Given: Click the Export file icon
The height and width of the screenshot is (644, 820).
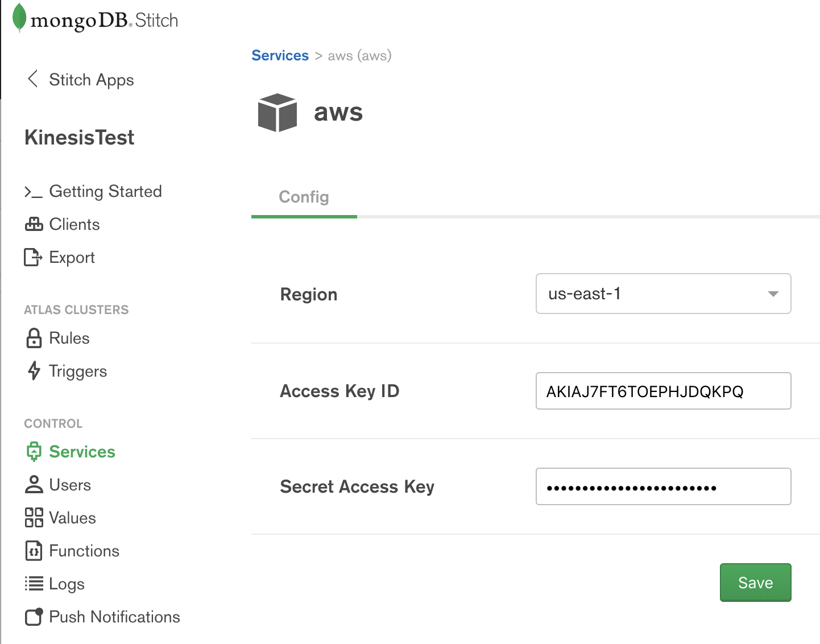Looking at the screenshot, I should coord(33,257).
